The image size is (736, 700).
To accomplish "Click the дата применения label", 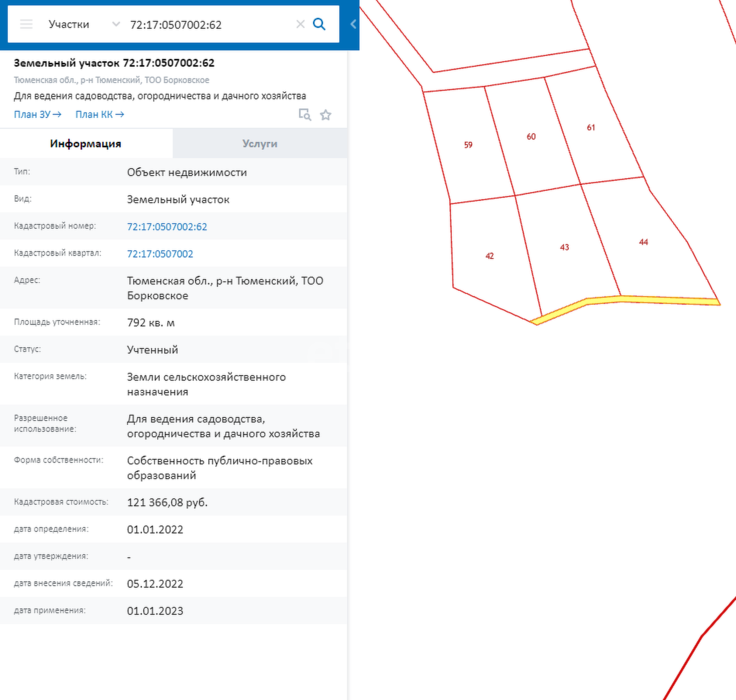I will (x=50, y=611).
